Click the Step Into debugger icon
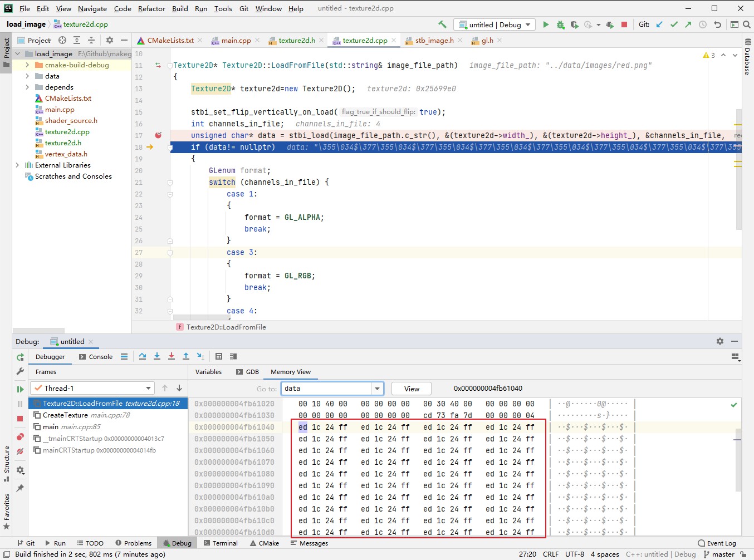This screenshot has height=560, width=754. click(157, 356)
